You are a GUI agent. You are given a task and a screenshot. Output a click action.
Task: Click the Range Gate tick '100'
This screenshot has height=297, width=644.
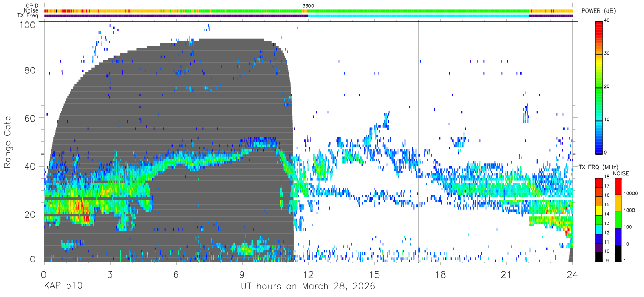(28, 25)
